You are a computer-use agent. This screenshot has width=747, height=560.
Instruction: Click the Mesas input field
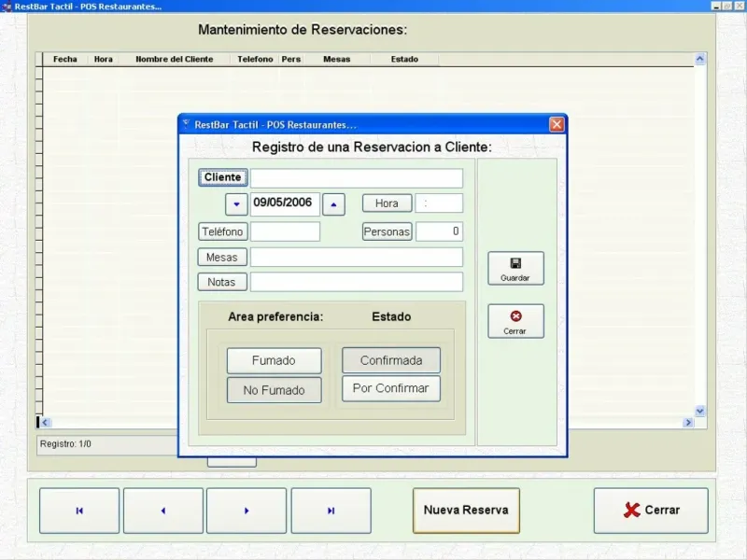(x=357, y=258)
